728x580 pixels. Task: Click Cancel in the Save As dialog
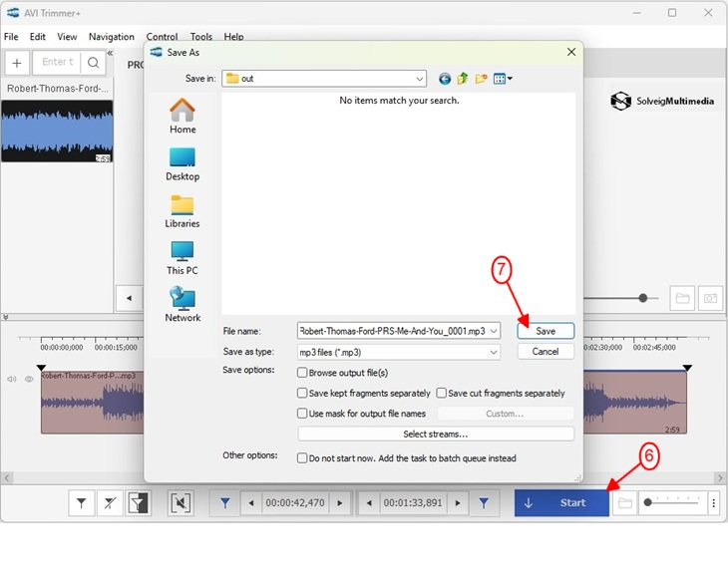[546, 351]
